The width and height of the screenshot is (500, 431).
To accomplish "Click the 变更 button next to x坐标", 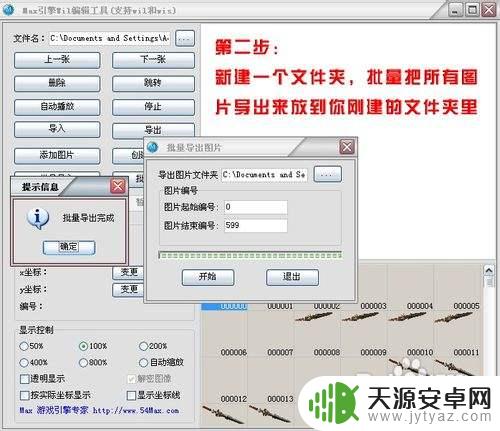I will pos(129,272).
